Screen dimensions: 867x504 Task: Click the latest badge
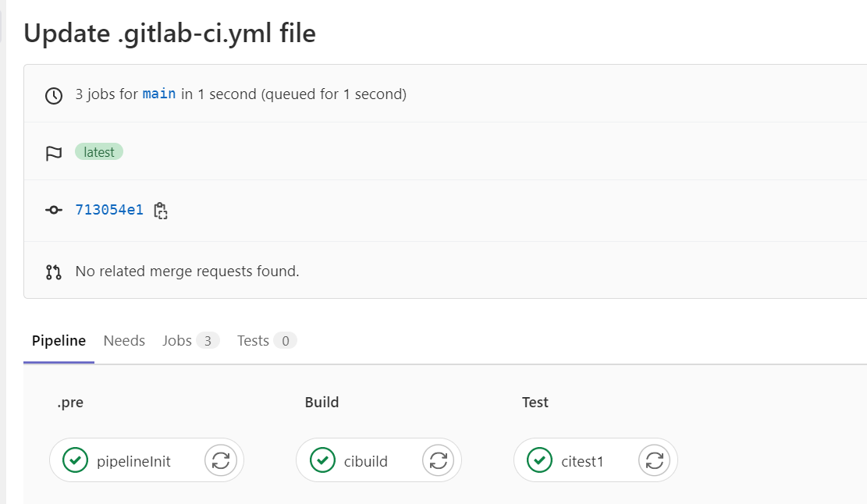click(99, 152)
